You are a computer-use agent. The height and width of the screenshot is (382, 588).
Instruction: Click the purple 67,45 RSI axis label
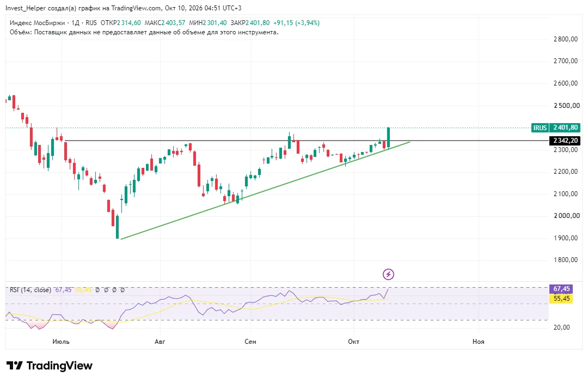coord(561,289)
